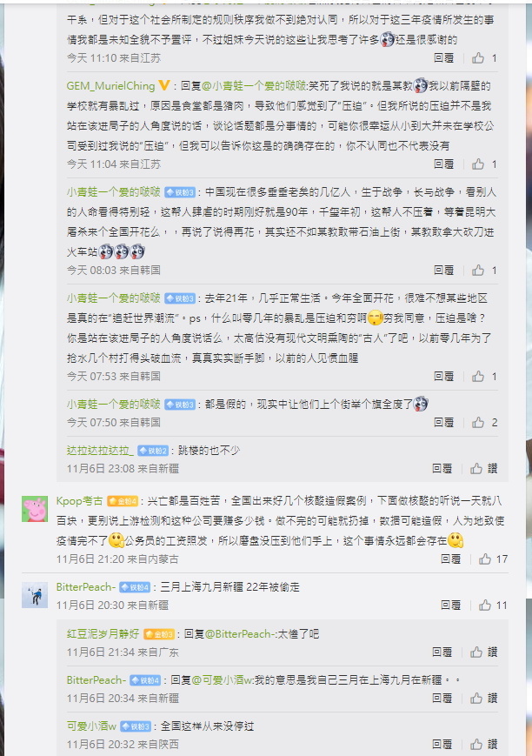Like Kpop考古's comment with 17 likes
Screen dimensions: 532x756
(x=493, y=559)
